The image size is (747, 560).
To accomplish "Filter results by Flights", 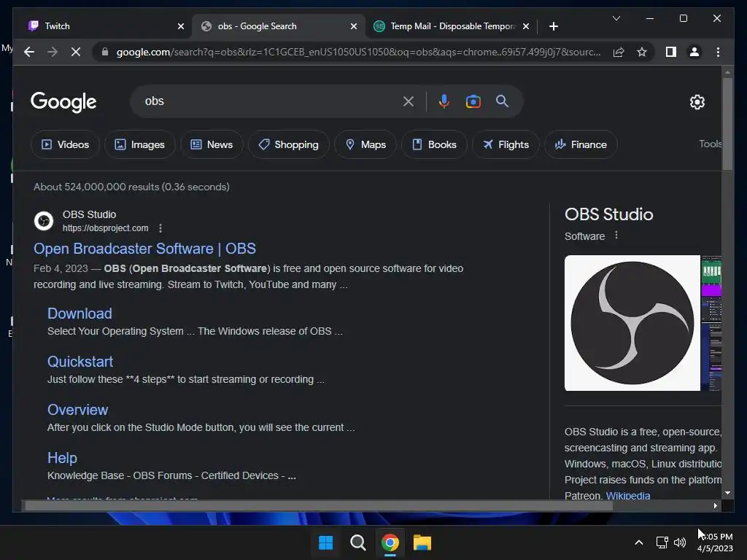I will 506,144.
